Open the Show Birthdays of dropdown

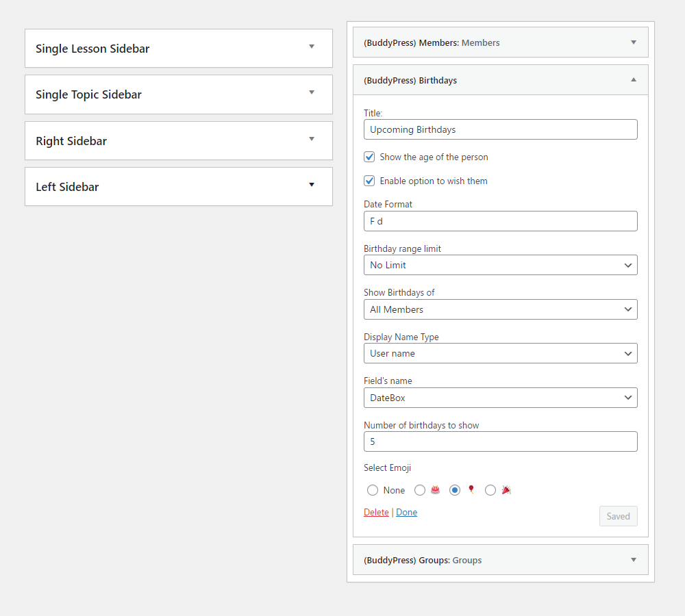(x=500, y=309)
